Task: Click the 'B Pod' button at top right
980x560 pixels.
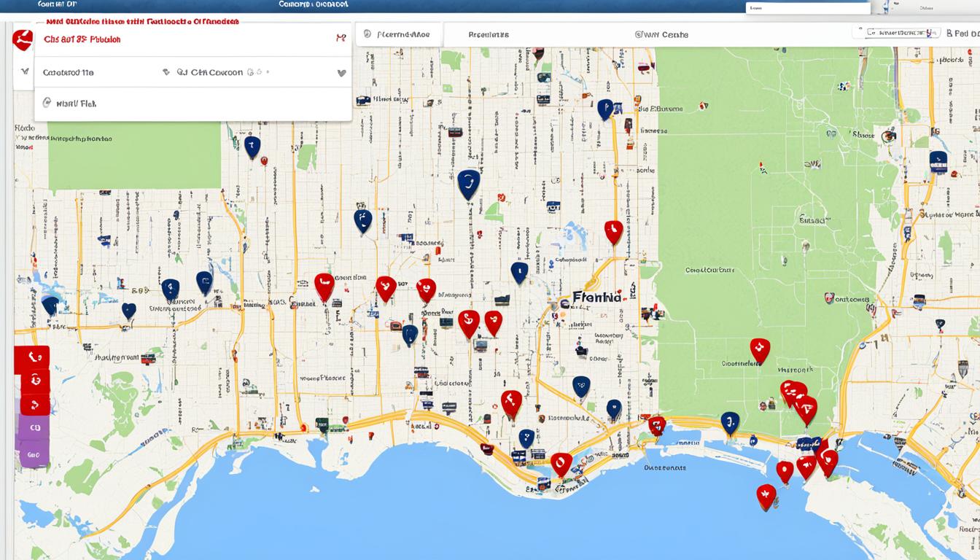Action: pyautogui.click(x=962, y=33)
